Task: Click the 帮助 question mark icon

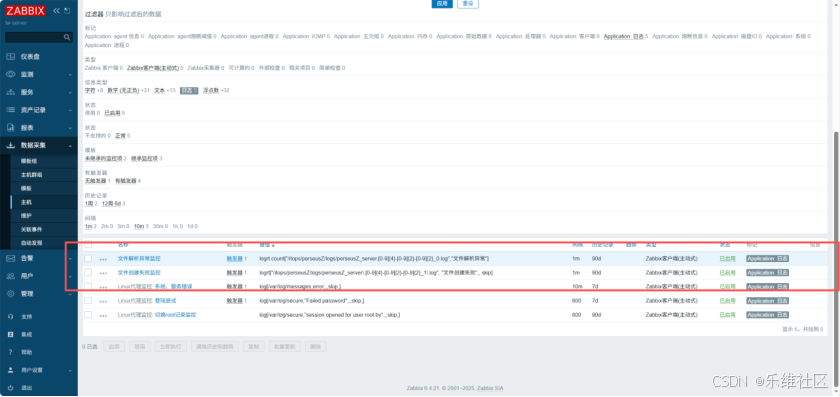Action: click(10, 352)
